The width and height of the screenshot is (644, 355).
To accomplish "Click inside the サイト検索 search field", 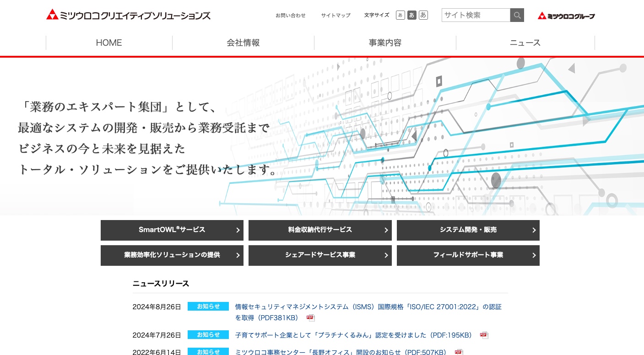I will (x=476, y=15).
